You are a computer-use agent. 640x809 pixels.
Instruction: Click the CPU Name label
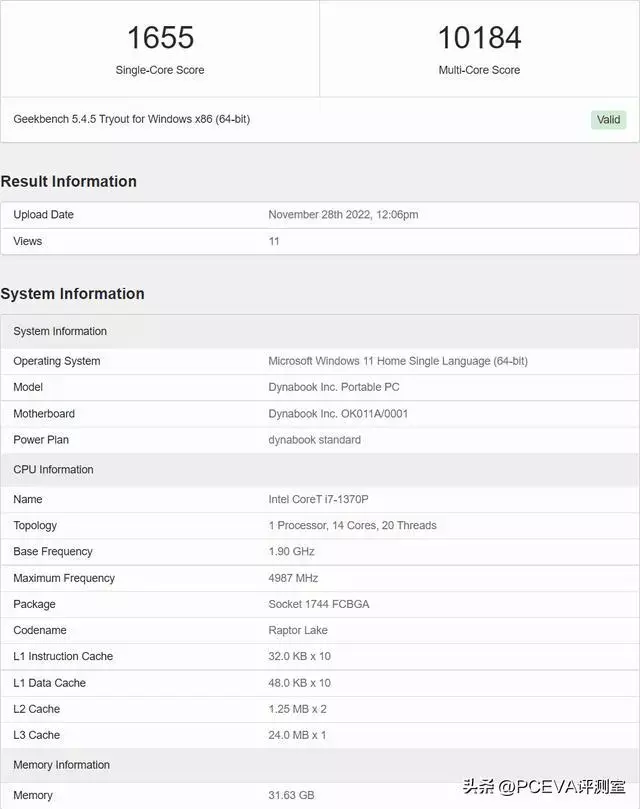(x=28, y=499)
